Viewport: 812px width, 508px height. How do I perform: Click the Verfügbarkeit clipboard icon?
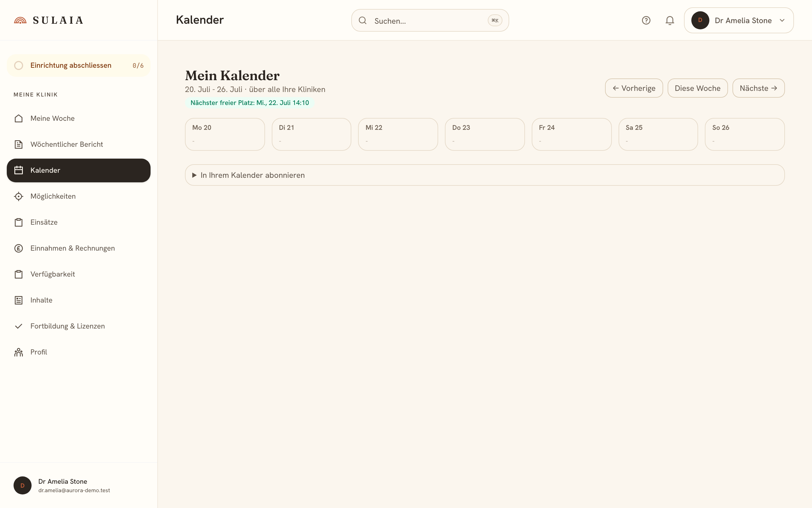coord(19,274)
